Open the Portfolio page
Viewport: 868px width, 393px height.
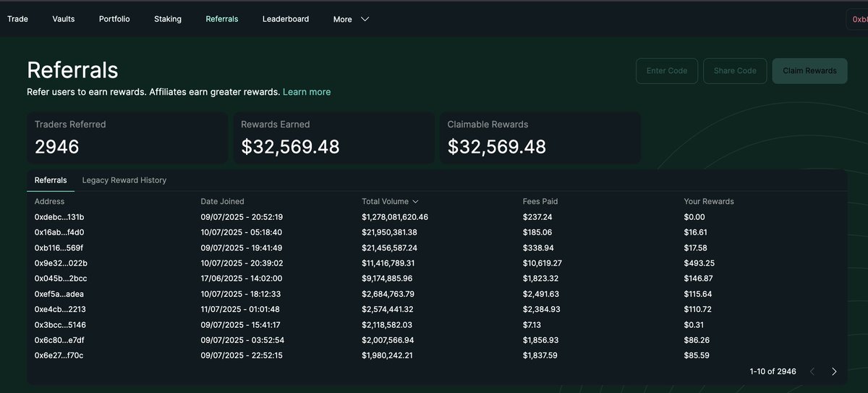pos(114,19)
